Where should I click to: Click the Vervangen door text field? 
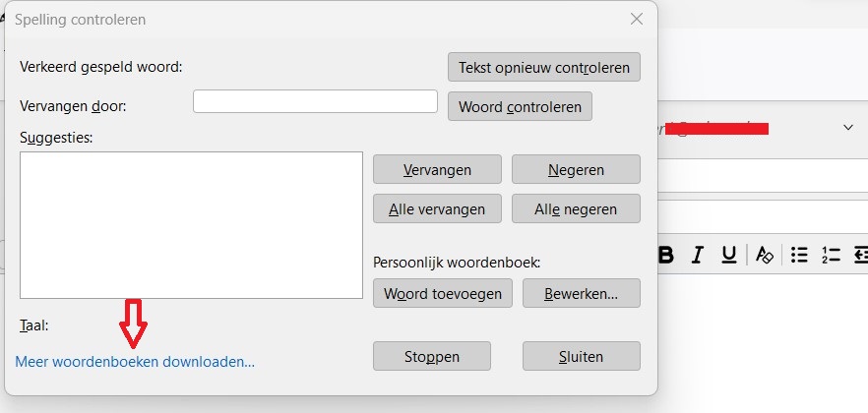coord(315,101)
